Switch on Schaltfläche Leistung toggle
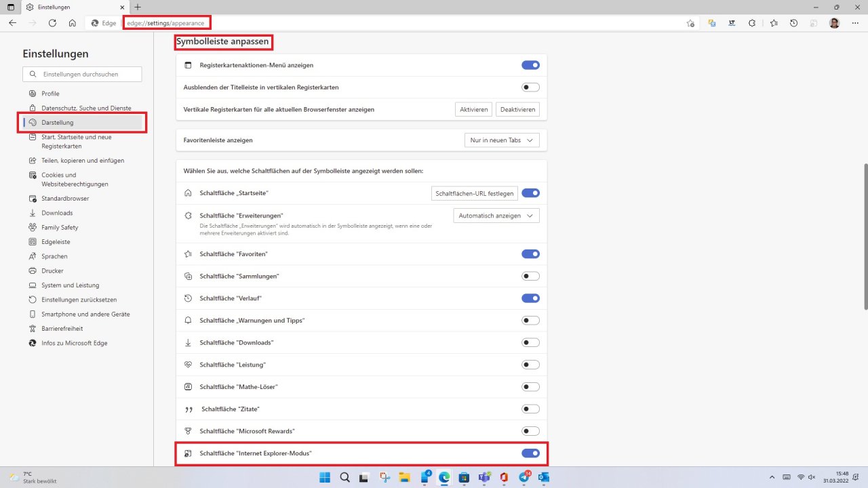The width and height of the screenshot is (868, 488). coord(530,365)
